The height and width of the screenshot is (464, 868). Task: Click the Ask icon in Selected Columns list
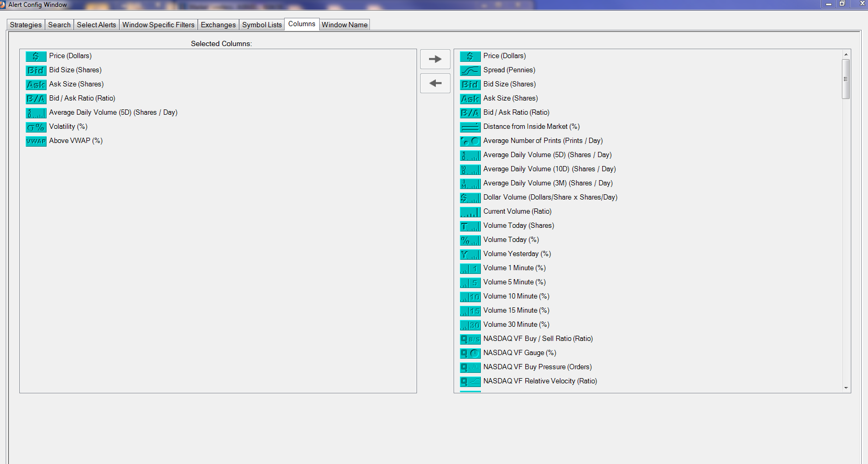point(36,84)
